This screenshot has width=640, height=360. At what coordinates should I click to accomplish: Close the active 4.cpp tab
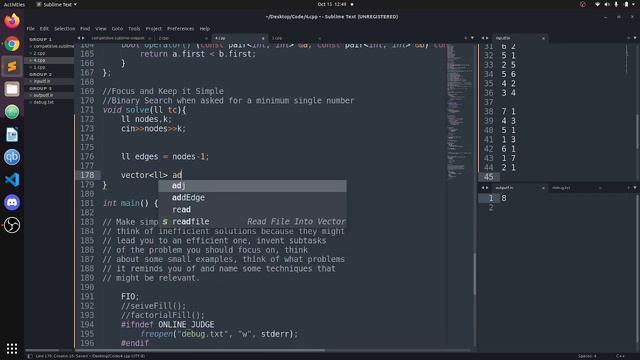click(x=263, y=38)
